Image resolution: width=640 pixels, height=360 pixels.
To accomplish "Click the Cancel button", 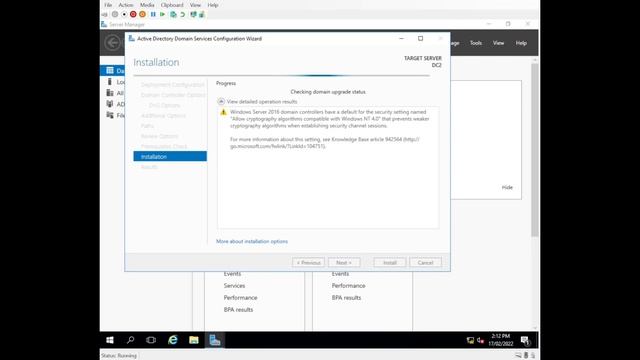I will (x=425, y=262).
